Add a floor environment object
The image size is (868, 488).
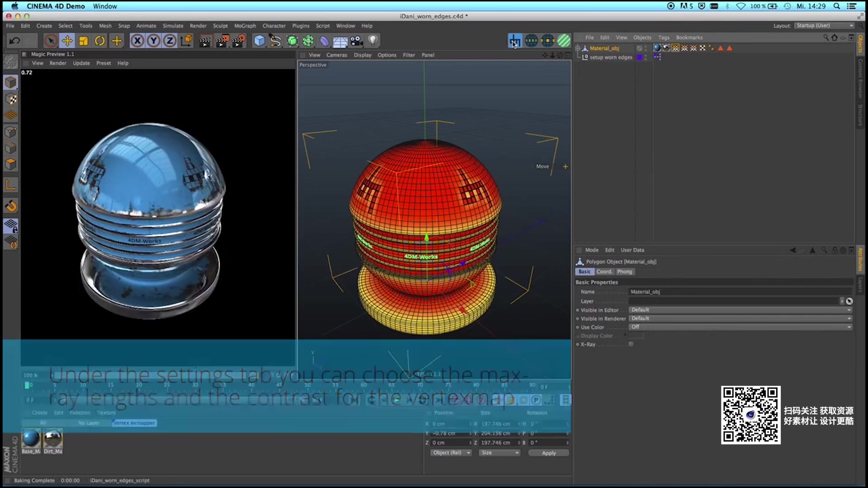pyautogui.click(x=340, y=41)
